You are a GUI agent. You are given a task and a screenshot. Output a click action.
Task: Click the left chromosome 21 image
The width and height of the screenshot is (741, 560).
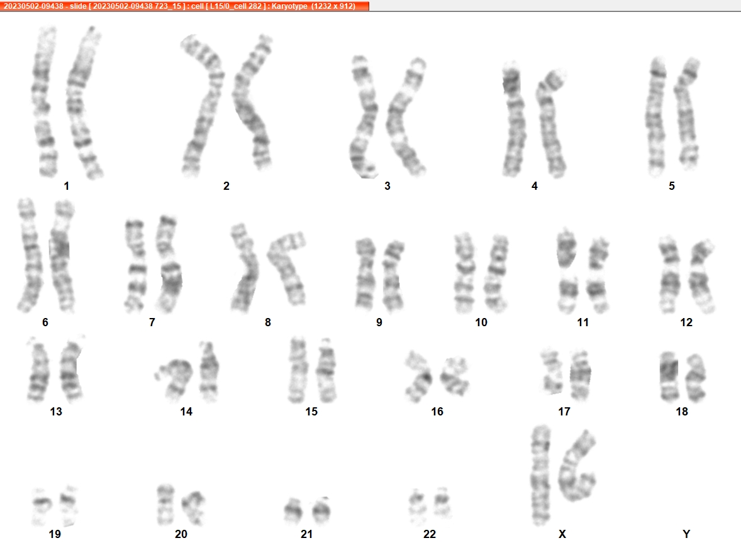click(293, 510)
